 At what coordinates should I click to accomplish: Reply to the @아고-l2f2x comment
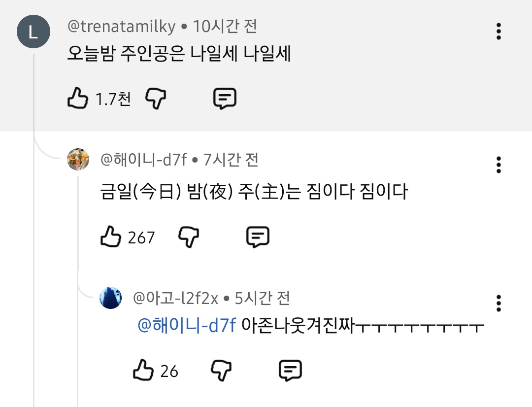pos(290,370)
